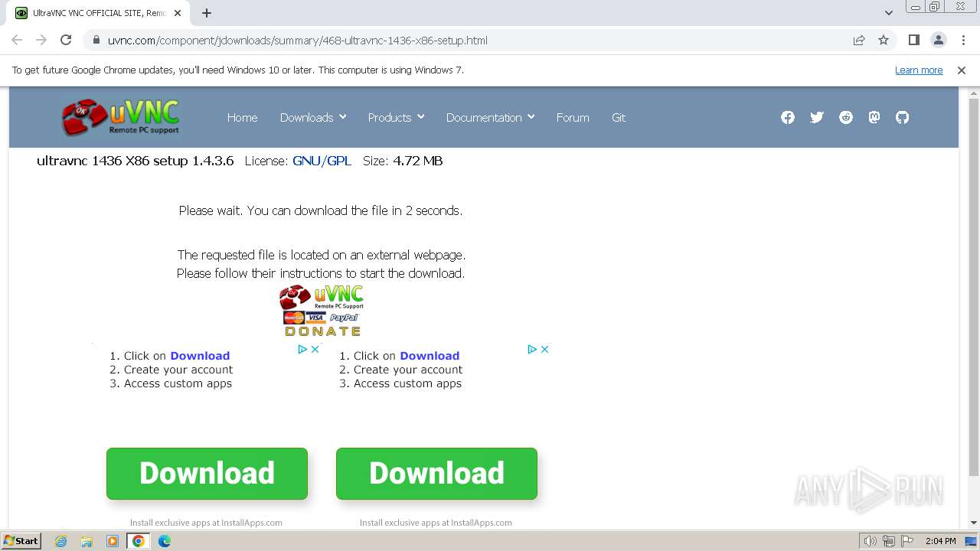
Task: Click the left green Download button
Action: click(207, 474)
